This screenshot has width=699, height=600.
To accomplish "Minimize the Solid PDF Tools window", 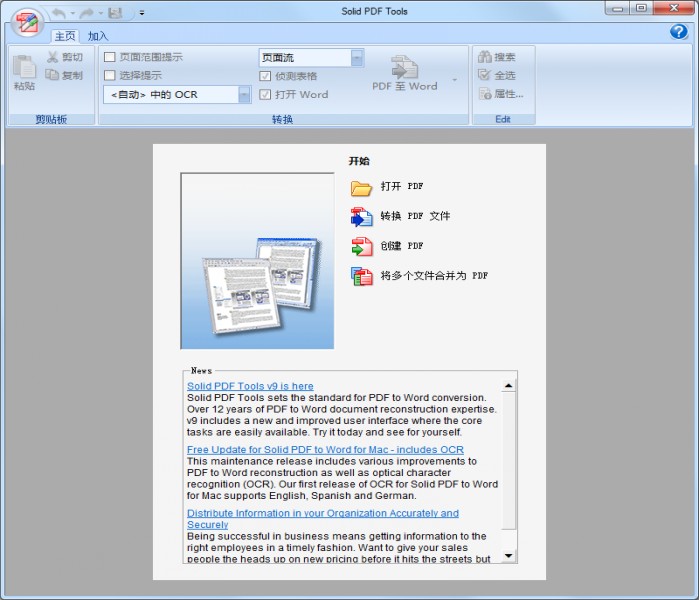I will (x=617, y=8).
